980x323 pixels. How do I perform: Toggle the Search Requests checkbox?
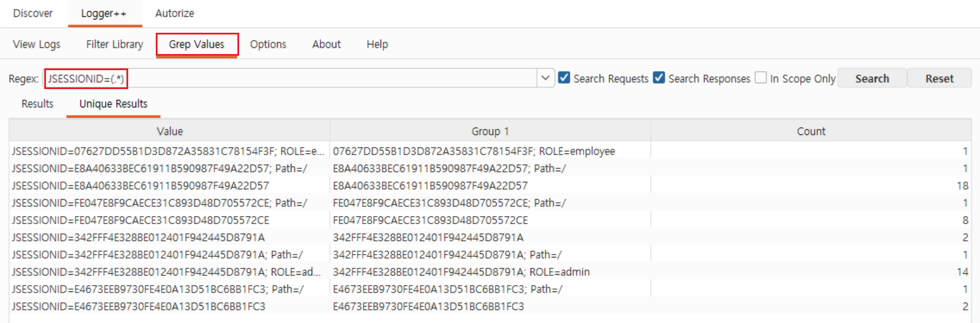(x=564, y=78)
